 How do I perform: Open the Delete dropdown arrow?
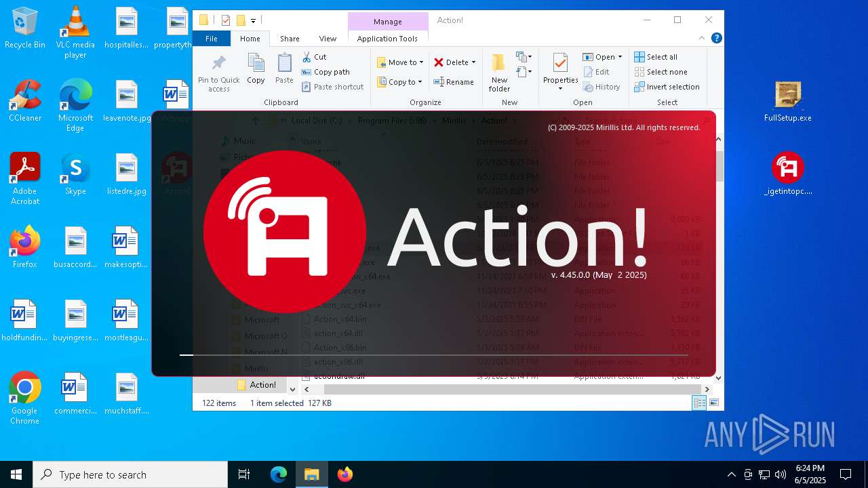coord(473,62)
